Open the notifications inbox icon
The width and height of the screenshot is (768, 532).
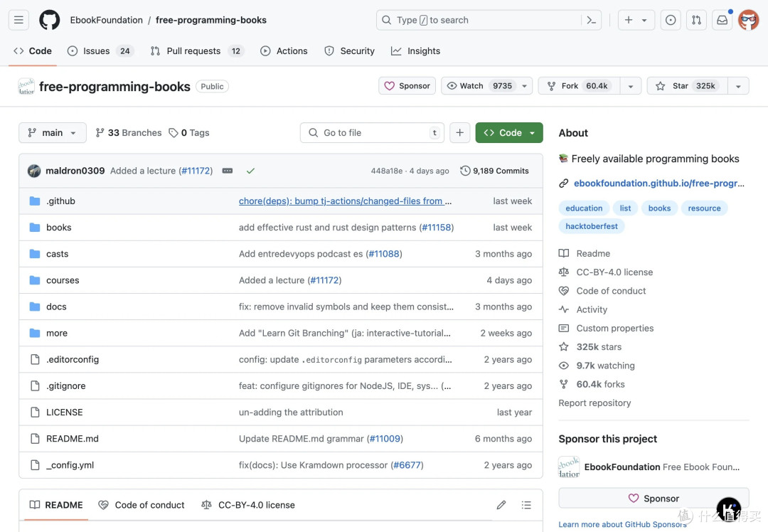(722, 20)
